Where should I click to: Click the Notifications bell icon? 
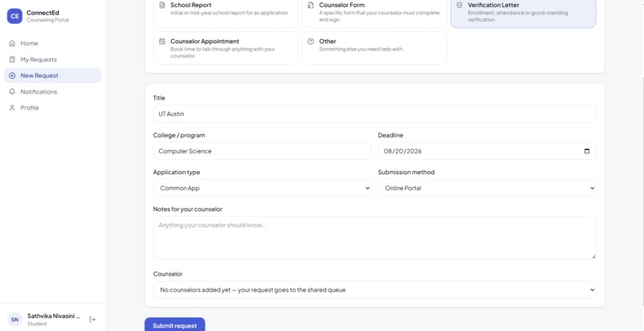click(x=12, y=92)
